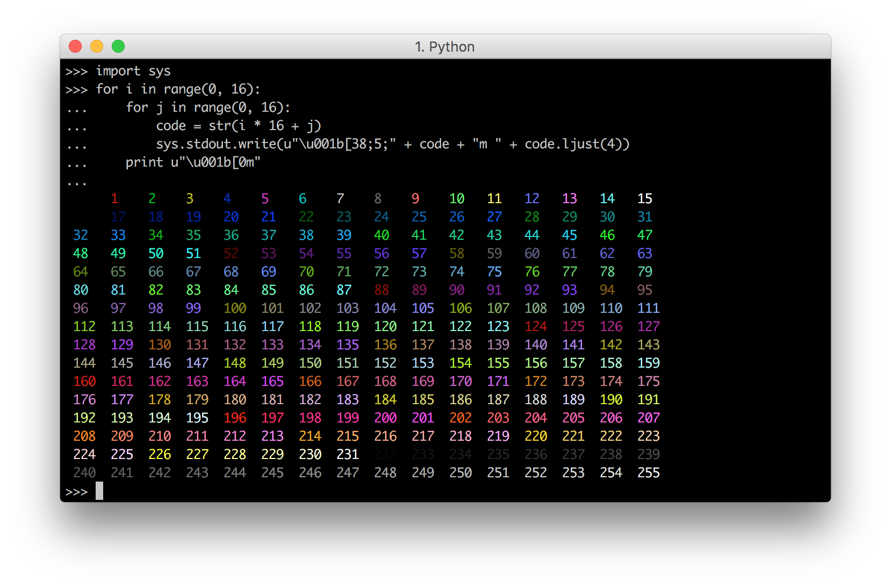The height and width of the screenshot is (588, 891).
Task: Click color swatch 160 dark red
Action: coord(84,381)
